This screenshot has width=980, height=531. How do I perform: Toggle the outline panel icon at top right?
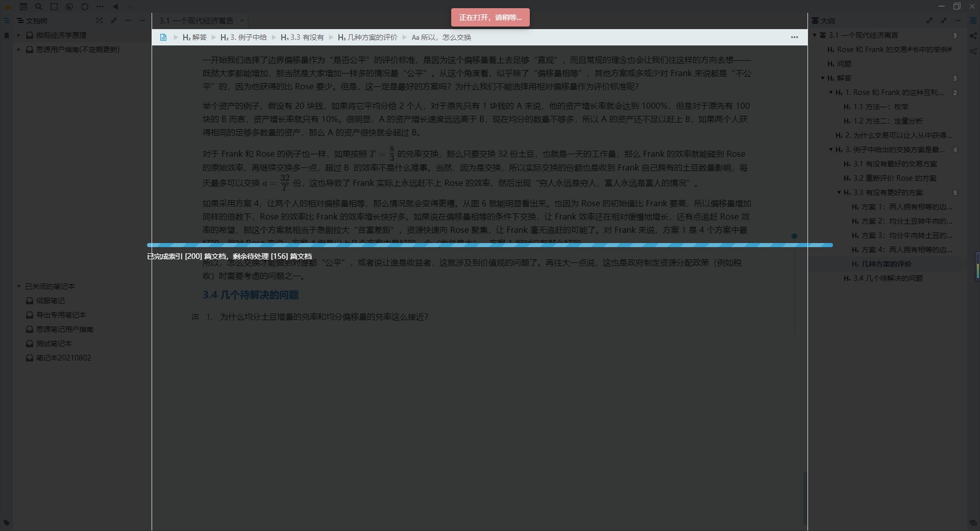click(974, 20)
